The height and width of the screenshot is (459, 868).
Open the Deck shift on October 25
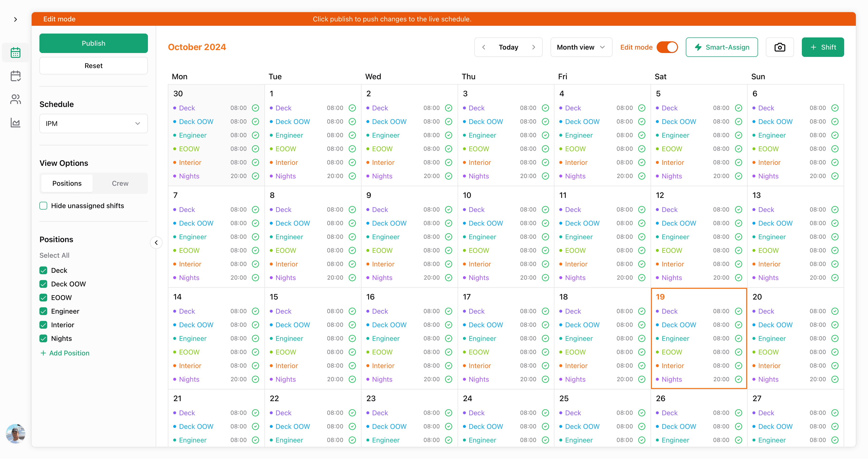point(602,413)
